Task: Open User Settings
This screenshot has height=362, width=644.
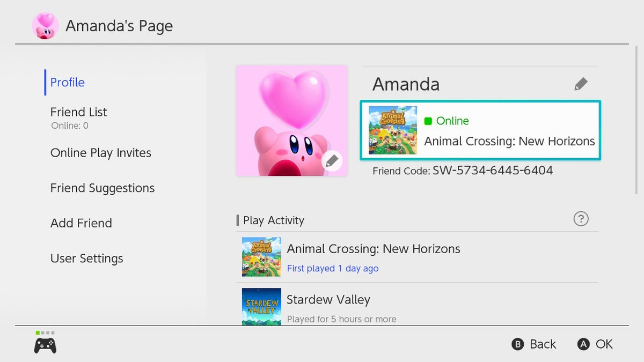Action: coord(87,258)
